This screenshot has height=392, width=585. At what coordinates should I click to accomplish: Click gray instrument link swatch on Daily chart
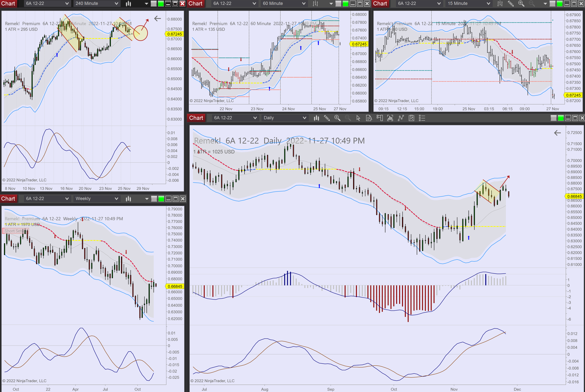pyautogui.click(x=553, y=118)
